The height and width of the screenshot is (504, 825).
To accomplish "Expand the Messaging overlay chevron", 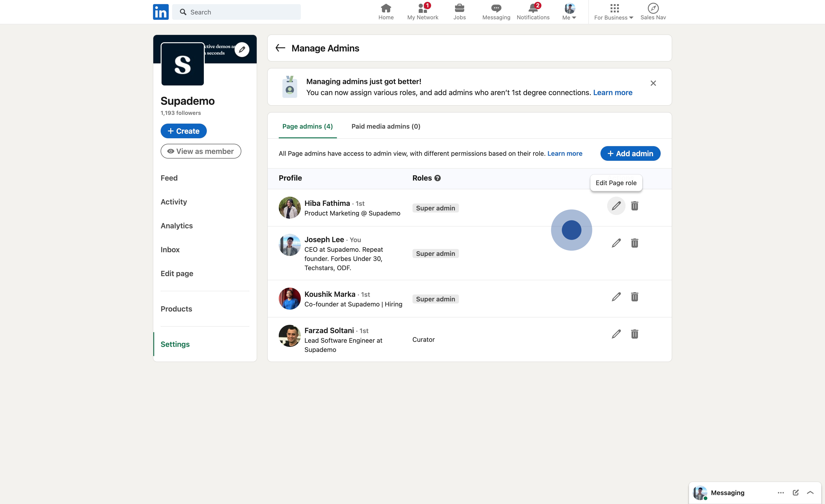I will tap(810, 493).
